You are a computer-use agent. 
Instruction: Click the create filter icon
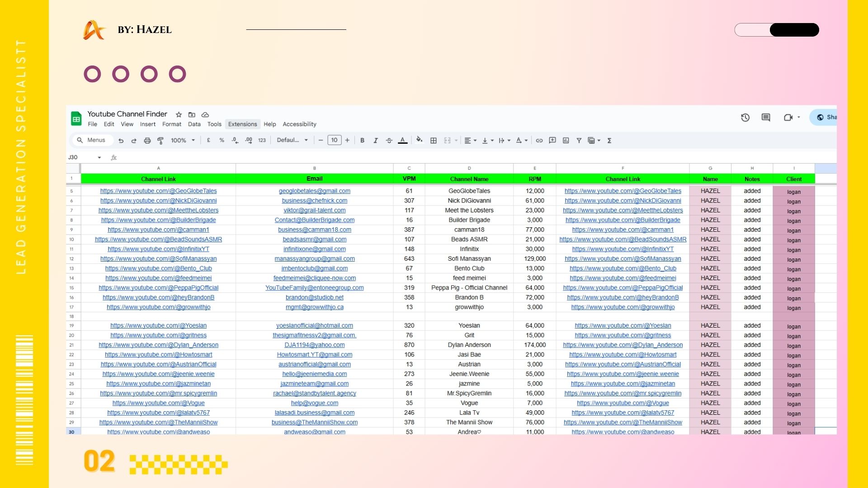point(579,141)
